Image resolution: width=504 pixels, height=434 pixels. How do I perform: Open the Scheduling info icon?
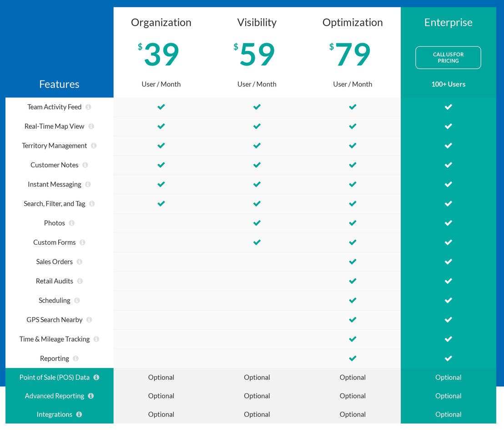pyautogui.click(x=77, y=300)
